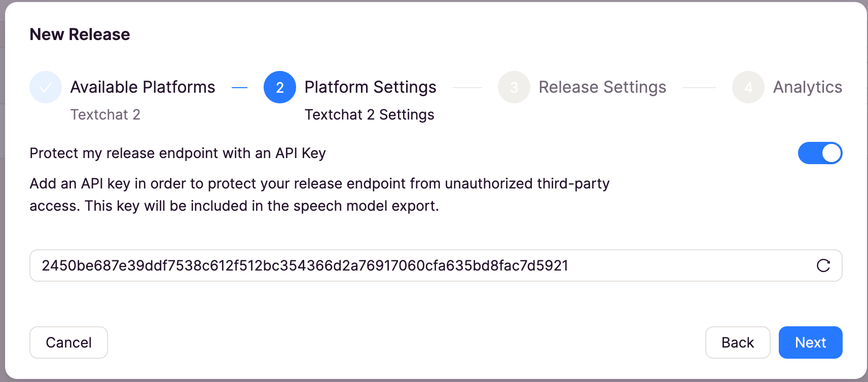Select the blue step 2 circle
Image resolution: width=868 pixels, height=382 pixels.
pos(280,87)
